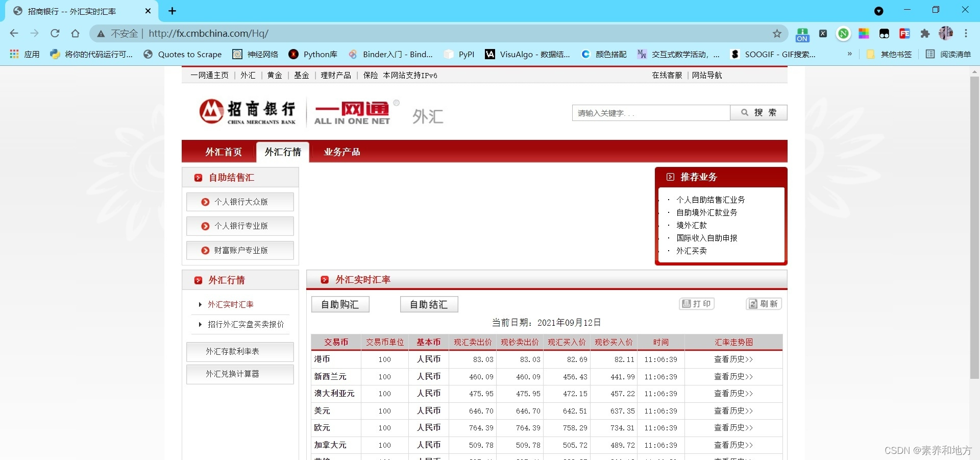Click the page vertical scrollbar thumb
This screenshot has width=980, height=460.
coord(974,228)
